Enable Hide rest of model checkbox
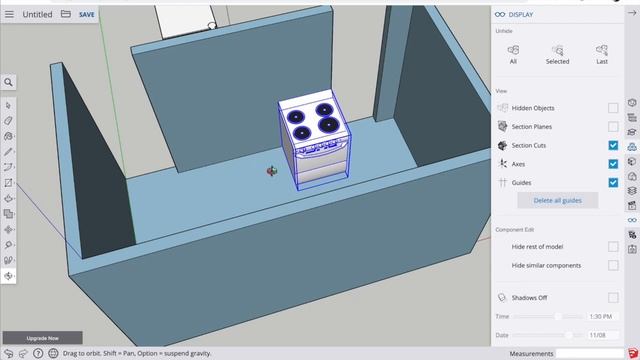 coord(613,247)
